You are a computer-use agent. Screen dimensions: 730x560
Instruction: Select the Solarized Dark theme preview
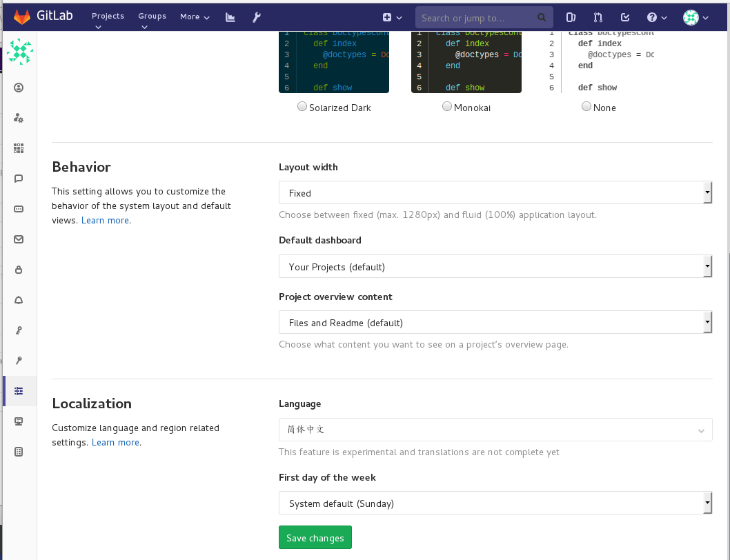click(334, 62)
